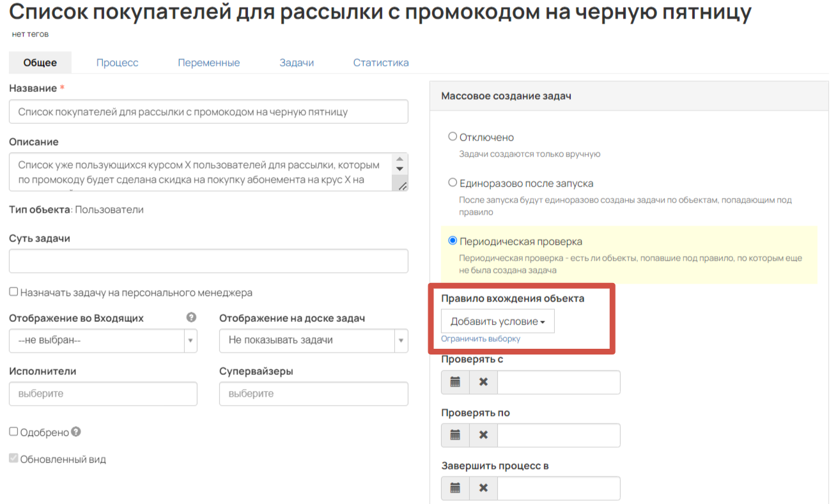Enable Назначать задачу на персонального менеджера
This screenshot has width=838, height=504.
click(x=13, y=292)
